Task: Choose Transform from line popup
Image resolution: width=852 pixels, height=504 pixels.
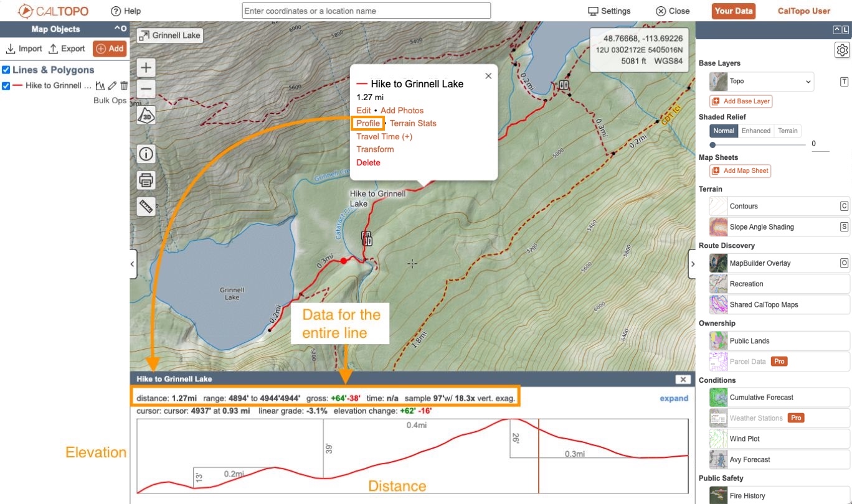Action: pos(375,149)
